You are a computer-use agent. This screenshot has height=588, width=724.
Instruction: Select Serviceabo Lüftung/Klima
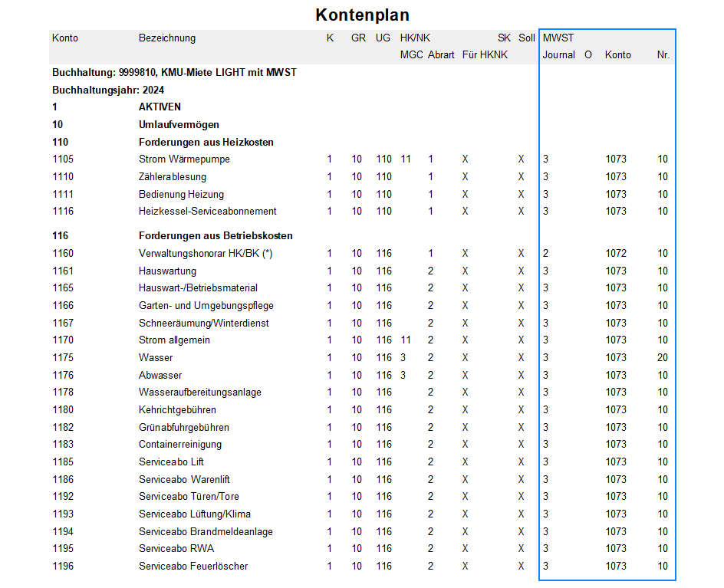coord(194,514)
